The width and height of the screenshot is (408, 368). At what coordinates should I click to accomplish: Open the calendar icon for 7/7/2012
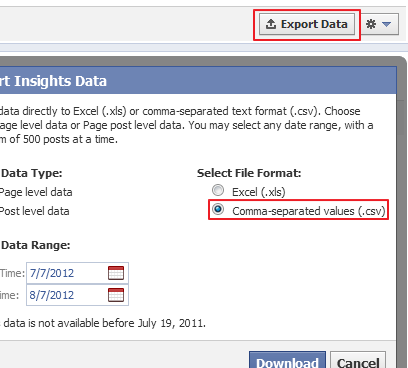click(x=116, y=273)
